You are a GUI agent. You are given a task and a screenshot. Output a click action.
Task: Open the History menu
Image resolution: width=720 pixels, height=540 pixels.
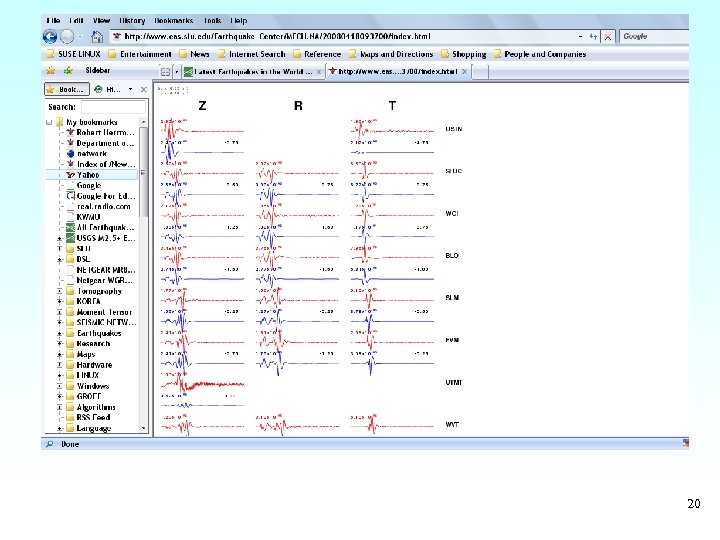[x=132, y=20]
